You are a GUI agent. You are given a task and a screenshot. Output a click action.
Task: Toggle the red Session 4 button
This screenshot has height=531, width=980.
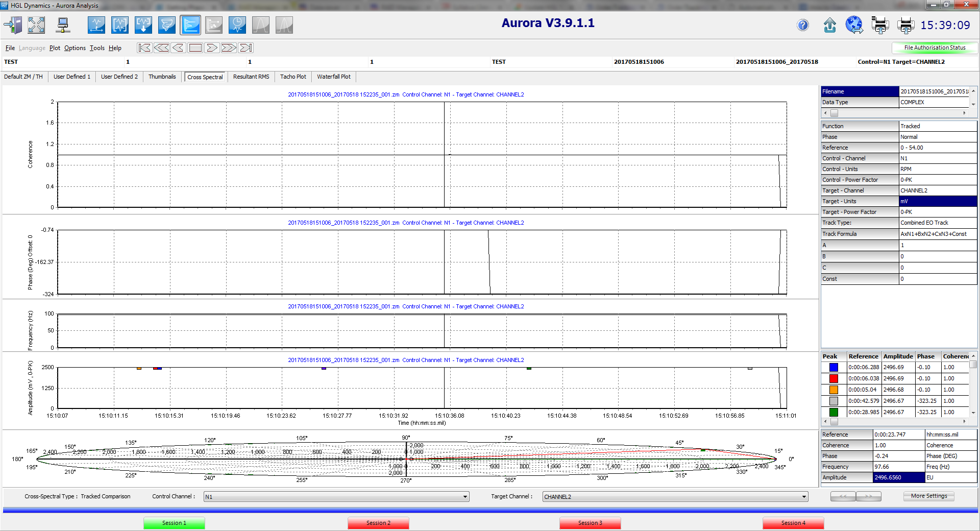pyautogui.click(x=793, y=523)
